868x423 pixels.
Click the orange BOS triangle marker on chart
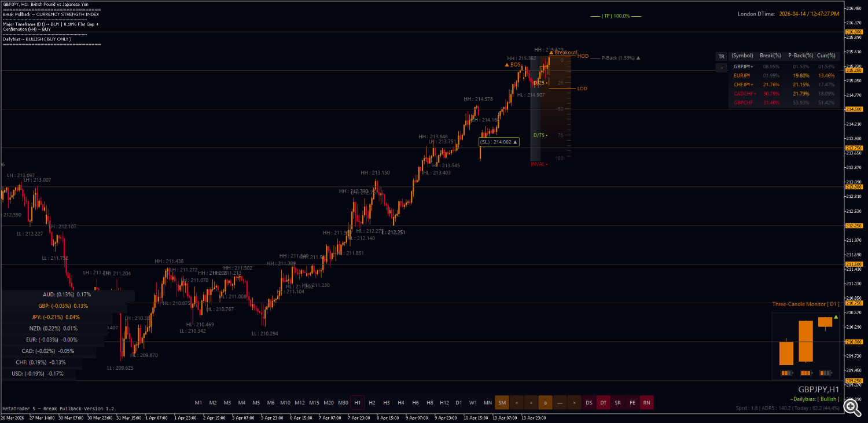pos(507,65)
